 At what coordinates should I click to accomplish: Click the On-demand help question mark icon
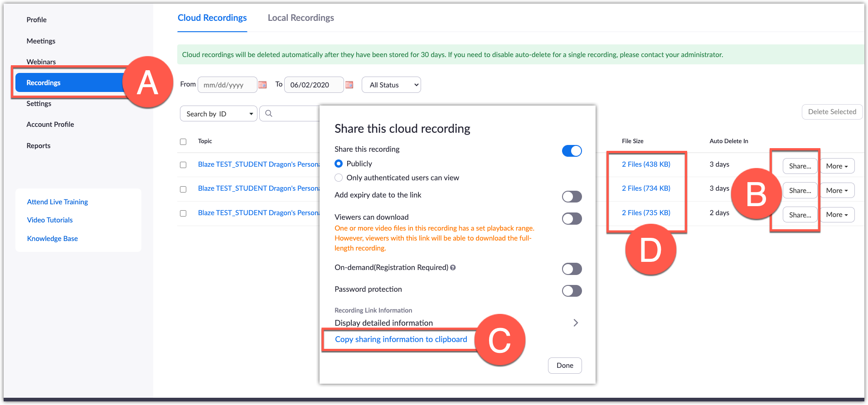[453, 268]
